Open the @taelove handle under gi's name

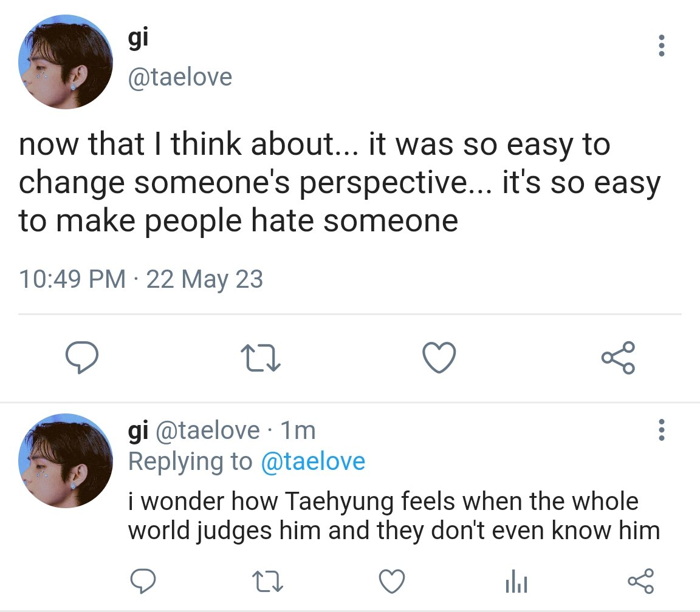180,77
